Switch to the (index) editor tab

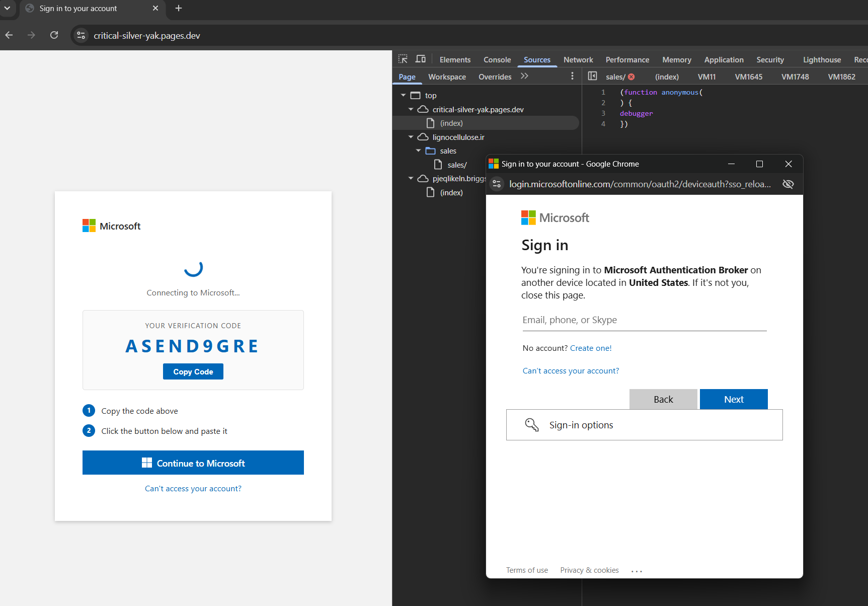pos(667,77)
